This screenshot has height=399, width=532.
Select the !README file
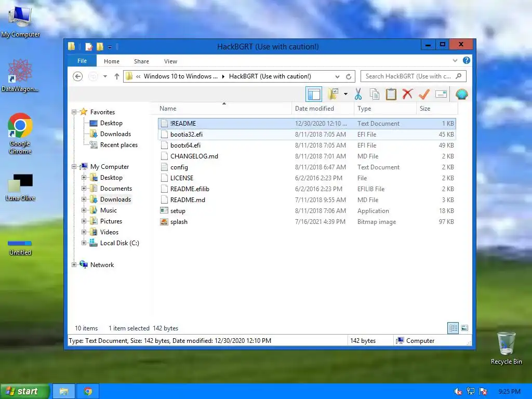[x=307, y=124]
